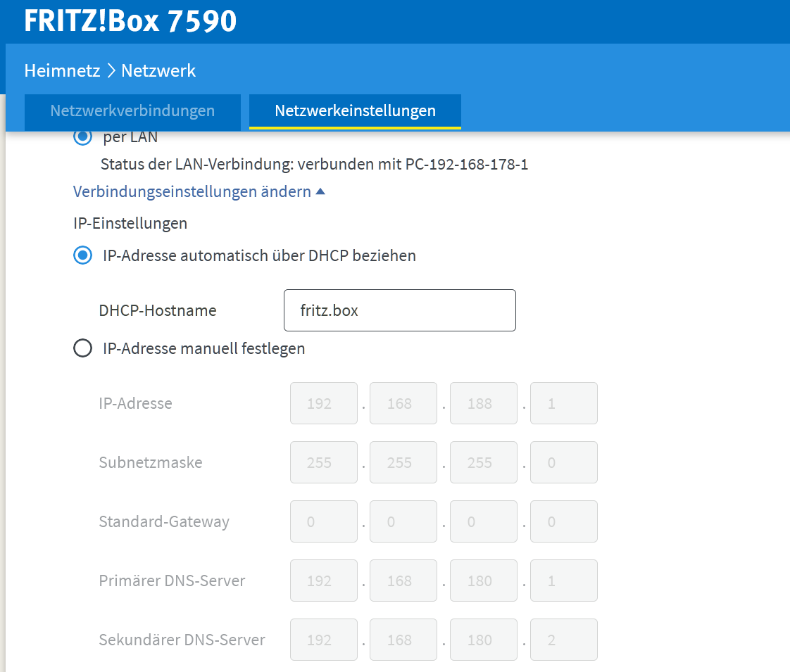Click the IP-Einstellungen heading
The height and width of the screenshot is (672, 790).
(x=130, y=223)
